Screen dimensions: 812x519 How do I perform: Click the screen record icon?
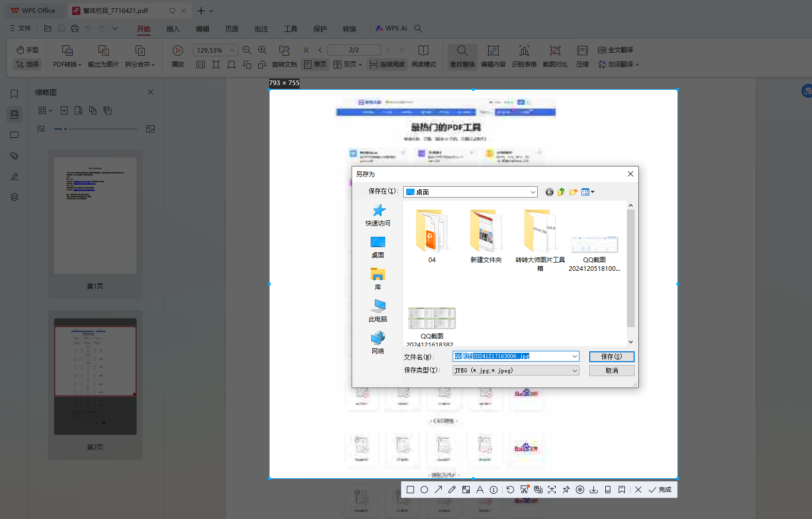click(x=580, y=490)
